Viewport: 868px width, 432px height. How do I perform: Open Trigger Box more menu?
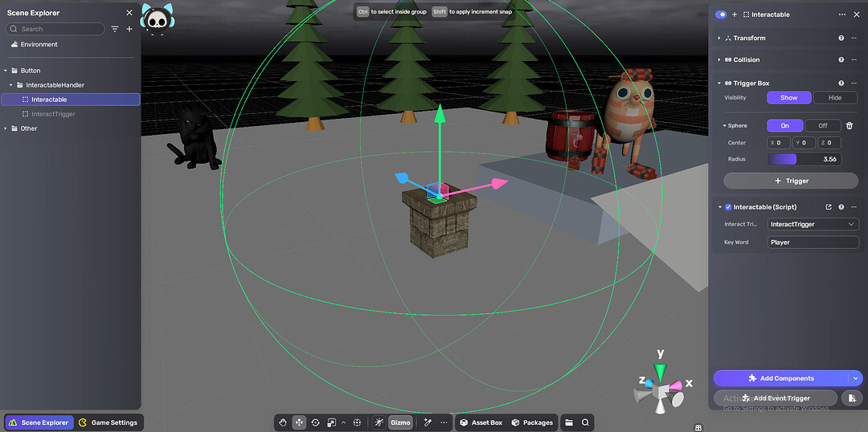[853, 84]
